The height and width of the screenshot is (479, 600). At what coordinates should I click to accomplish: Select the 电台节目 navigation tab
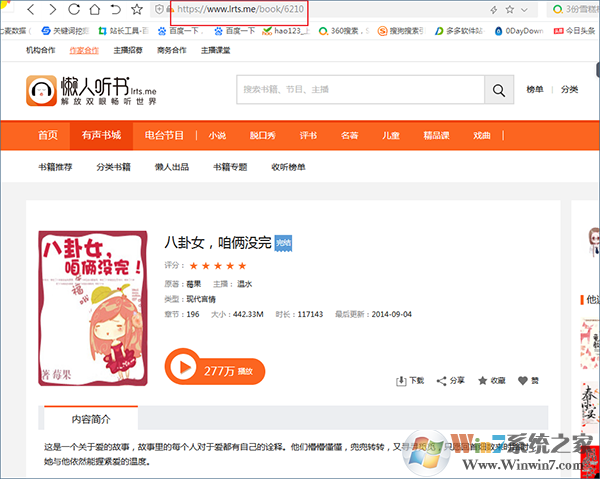(x=164, y=135)
